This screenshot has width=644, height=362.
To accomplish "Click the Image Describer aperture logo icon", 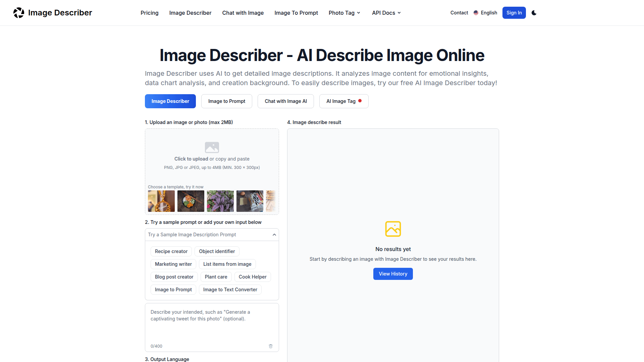I will pos(19,13).
